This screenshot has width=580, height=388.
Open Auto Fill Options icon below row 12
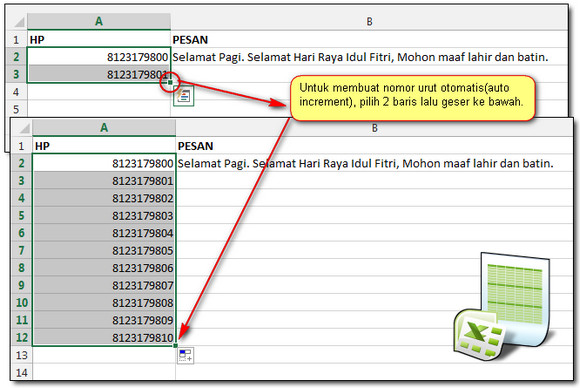[x=185, y=355]
